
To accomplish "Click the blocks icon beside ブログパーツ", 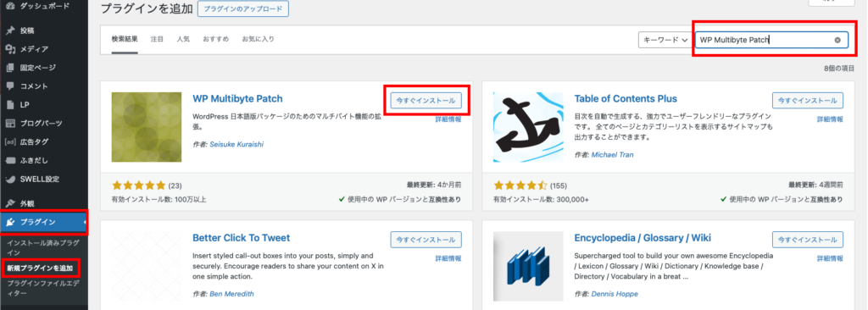I will [x=10, y=123].
